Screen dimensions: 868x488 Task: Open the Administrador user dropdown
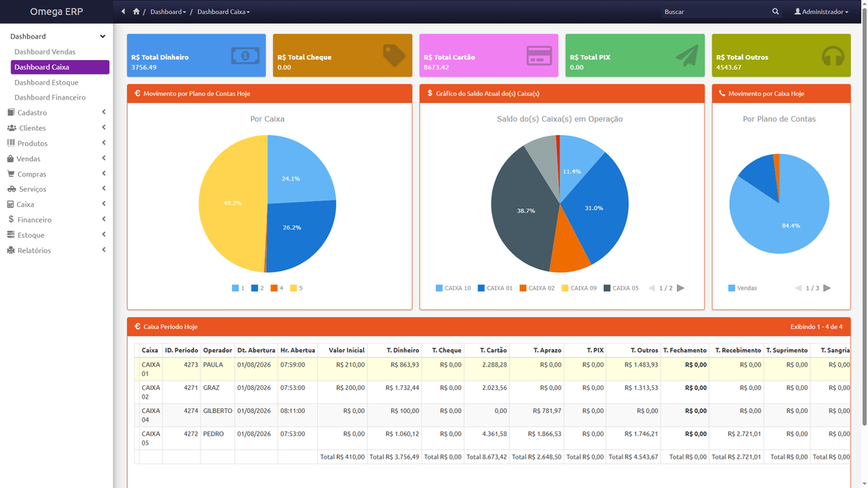coord(821,12)
